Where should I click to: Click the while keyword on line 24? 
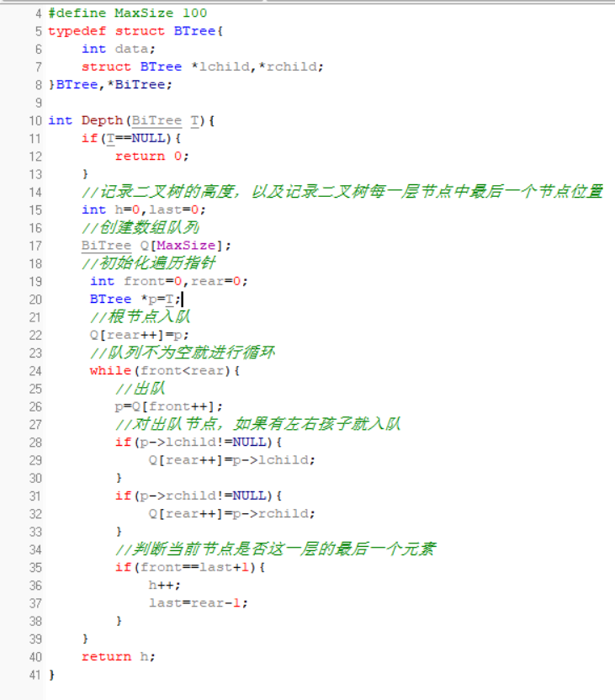click(110, 370)
